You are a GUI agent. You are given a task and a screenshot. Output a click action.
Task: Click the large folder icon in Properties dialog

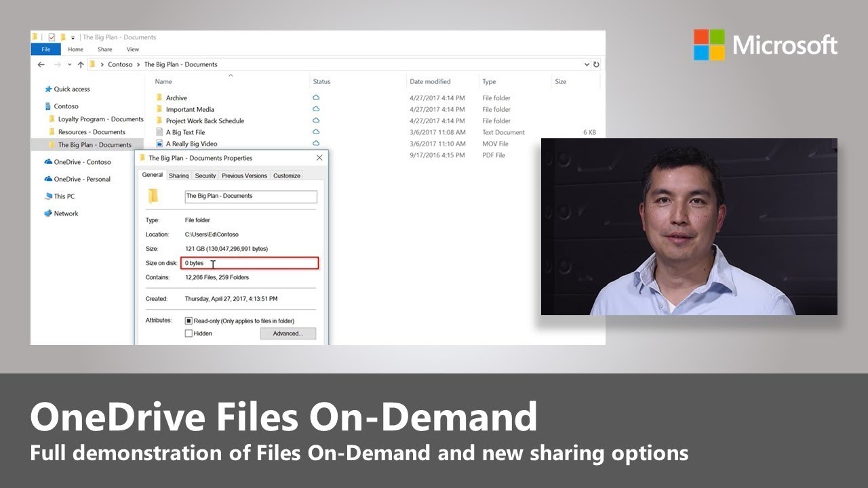pos(153,197)
